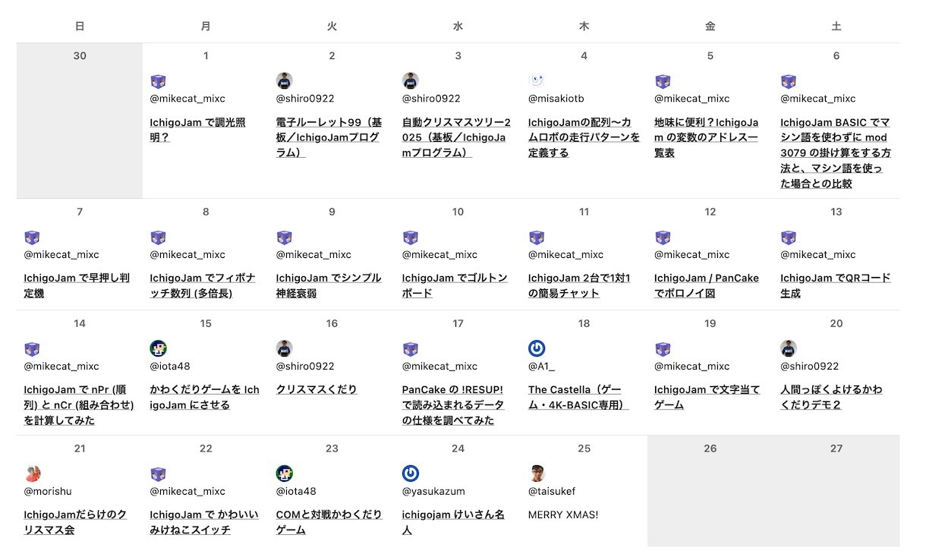Open article "IchigoJam で調光照明？"
This screenshot has width=926, height=560.
tap(197, 130)
